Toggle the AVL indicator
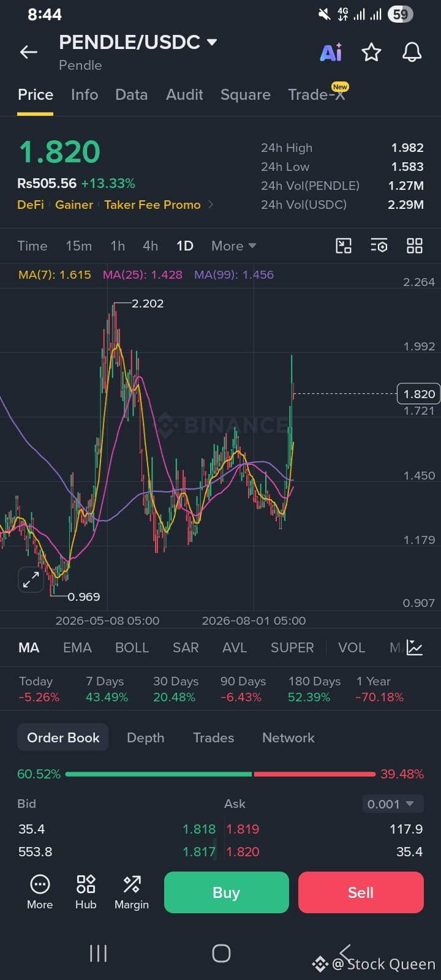The image size is (441, 980). [x=235, y=647]
